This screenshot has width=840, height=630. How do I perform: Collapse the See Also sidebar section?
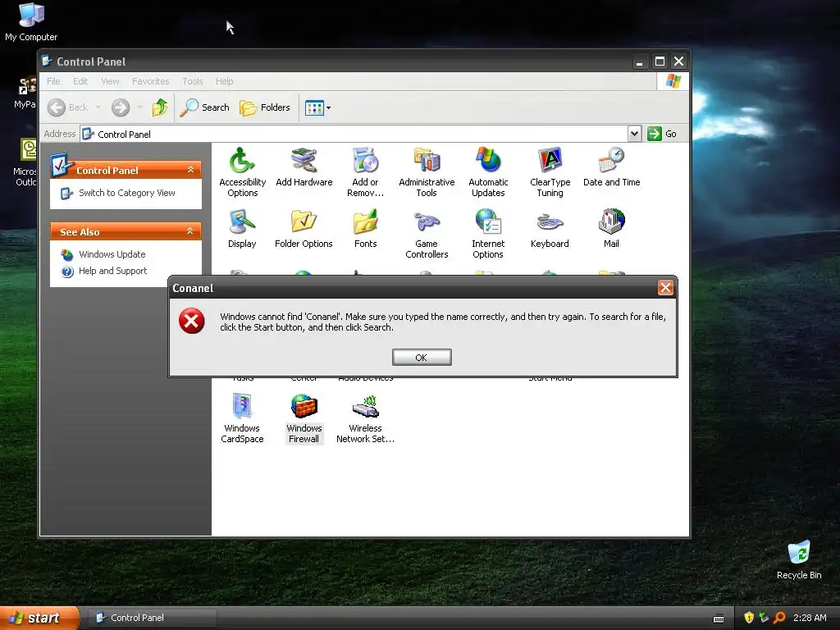(189, 231)
